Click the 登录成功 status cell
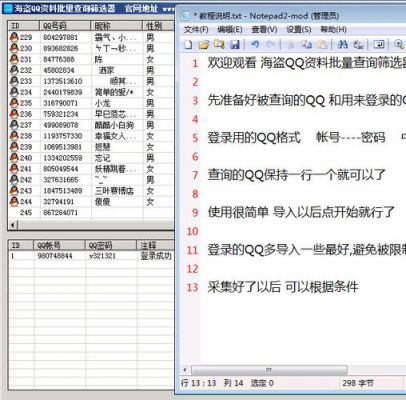Screen dimensions: 406x400 click(156, 256)
